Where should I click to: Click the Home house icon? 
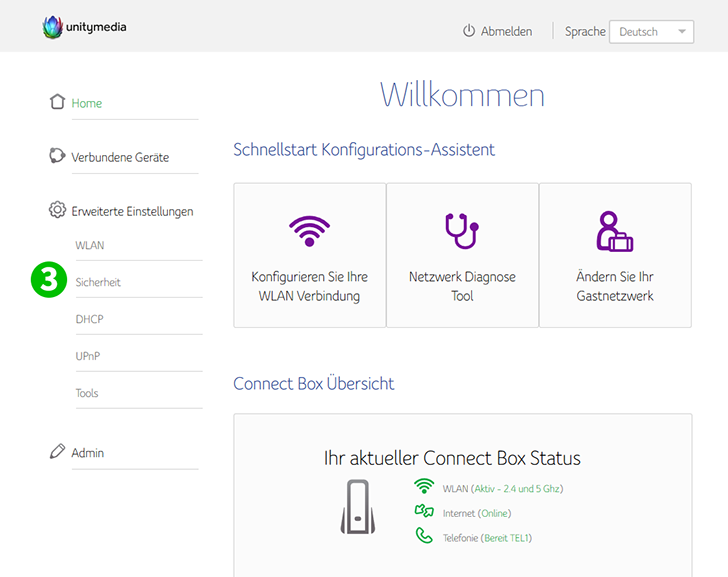(57, 102)
